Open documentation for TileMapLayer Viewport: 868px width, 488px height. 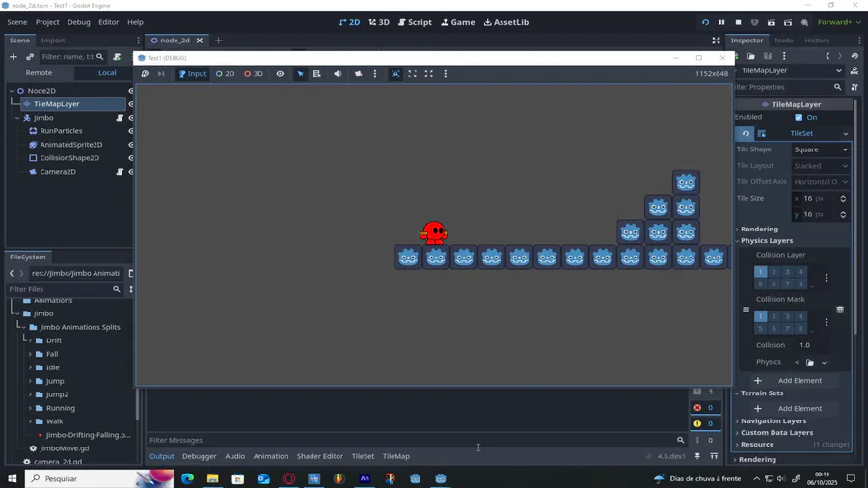[x=854, y=70]
